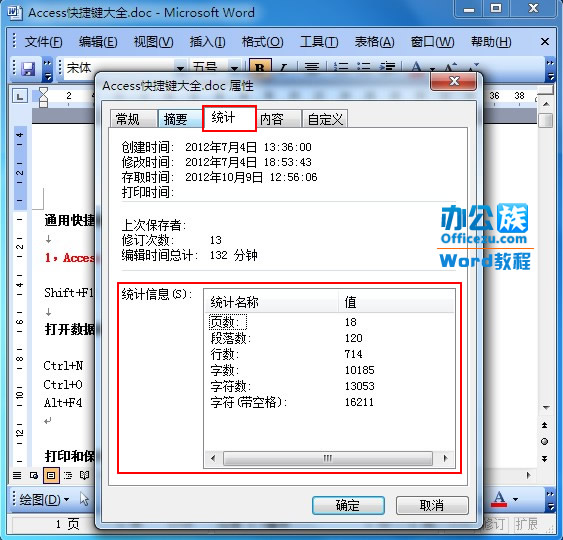The width and height of the screenshot is (563, 540).
Task: Open 文件(F) menu
Action: (43, 42)
